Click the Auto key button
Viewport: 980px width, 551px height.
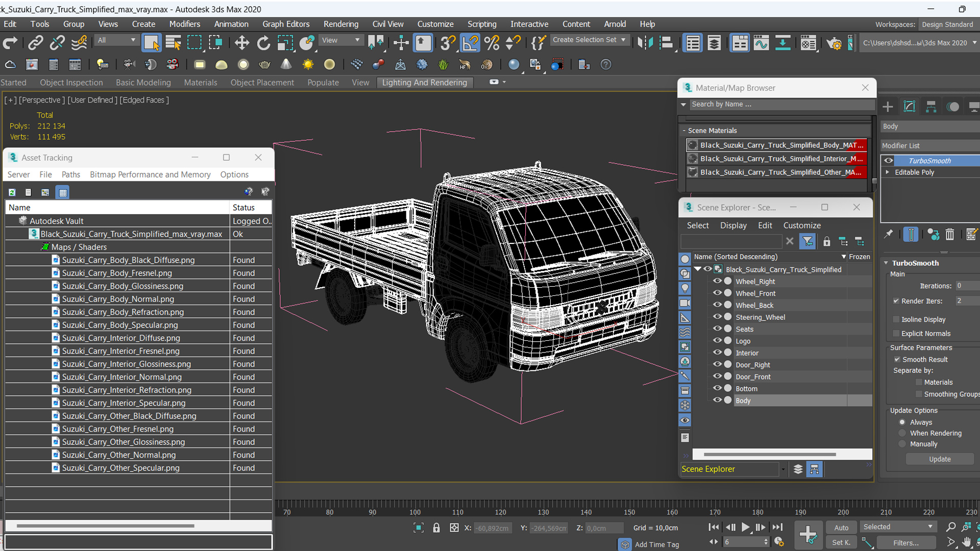pos(841,528)
